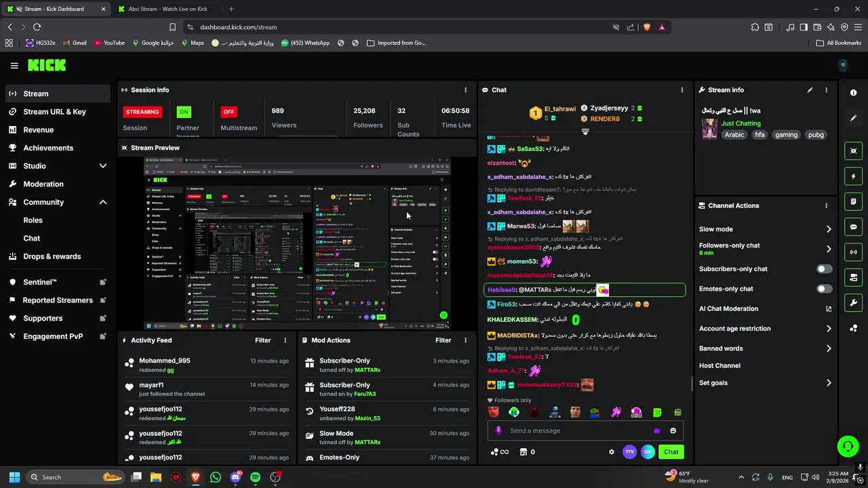Toggle the chat bubble panel rail button

(853, 227)
